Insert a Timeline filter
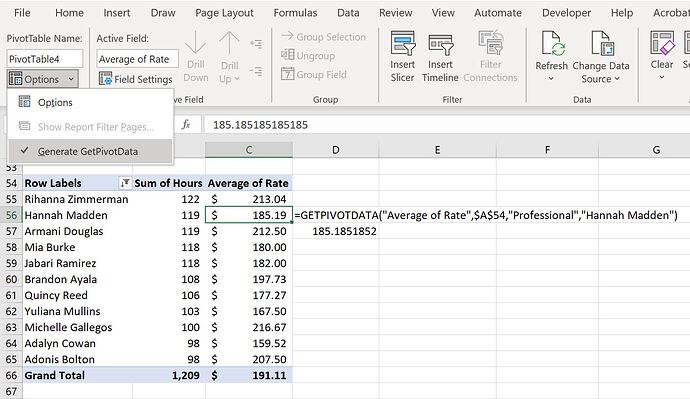This screenshot has height=399, width=690. pyautogui.click(x=440, y=56)
